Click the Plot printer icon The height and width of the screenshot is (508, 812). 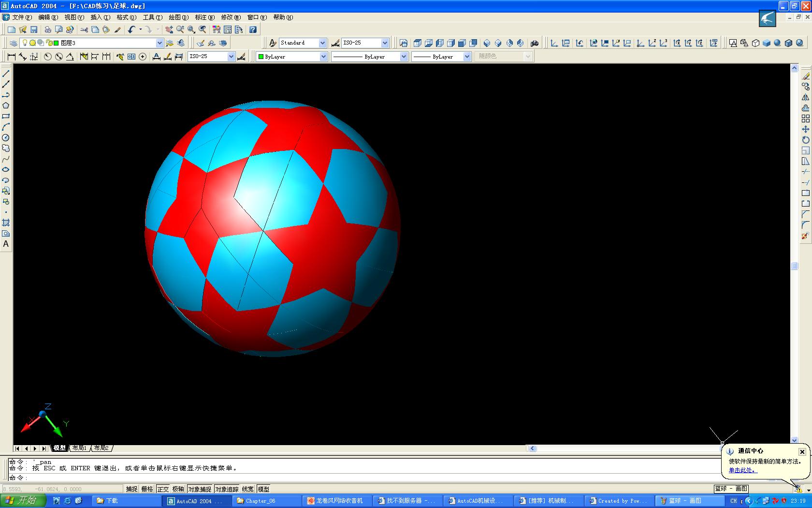48,30
